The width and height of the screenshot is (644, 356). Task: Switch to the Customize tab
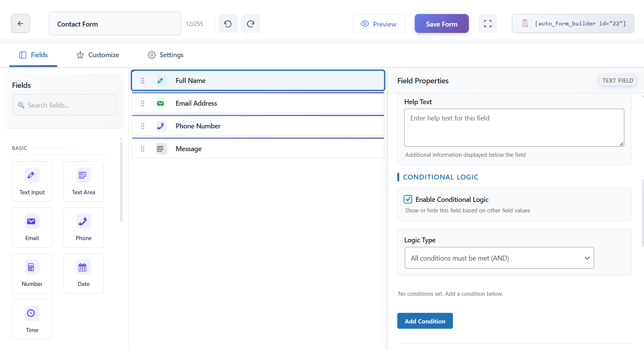coord(98,55)
